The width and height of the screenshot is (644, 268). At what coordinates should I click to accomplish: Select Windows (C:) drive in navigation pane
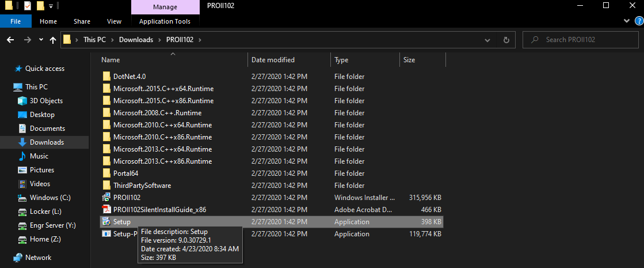click(x=49, y=198)
